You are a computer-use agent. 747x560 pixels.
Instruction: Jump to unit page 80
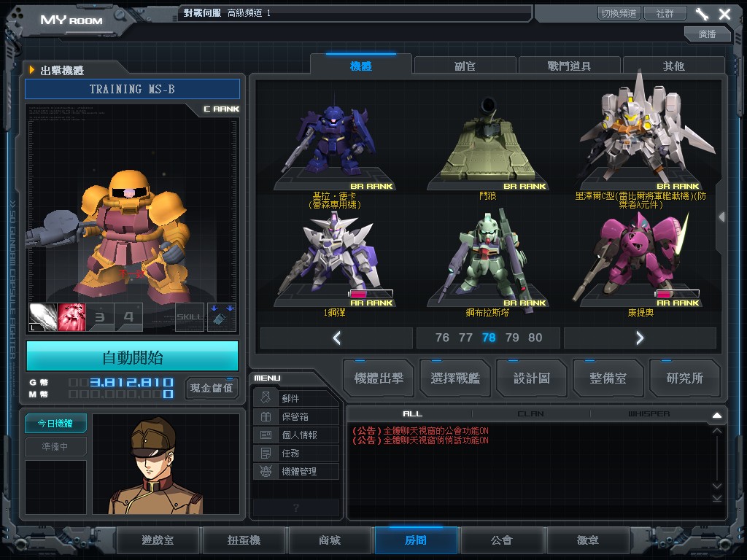coord(535,338)
